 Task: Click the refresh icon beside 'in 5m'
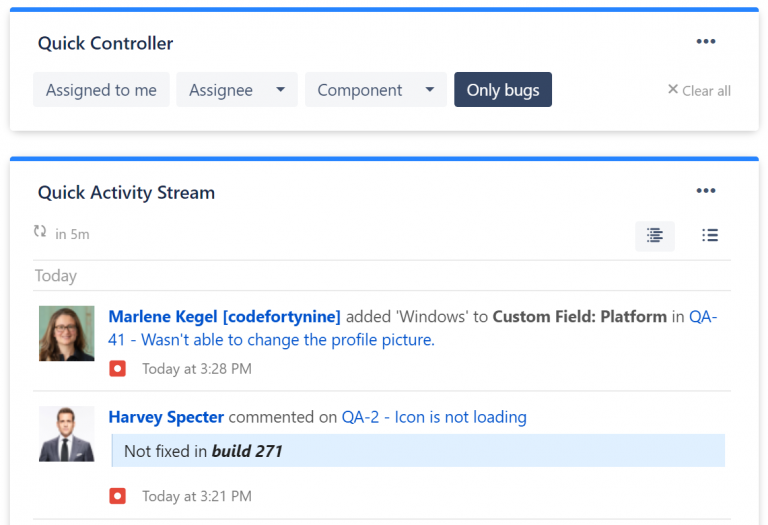pos(40,232)
